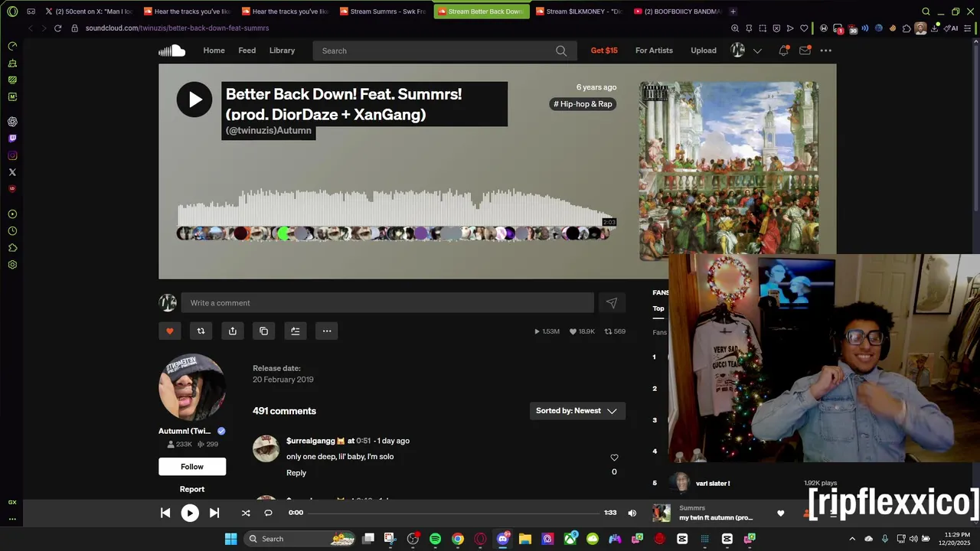Switch to the BOOFBOIICY BANDMA browser tab

tap(678, 11)
